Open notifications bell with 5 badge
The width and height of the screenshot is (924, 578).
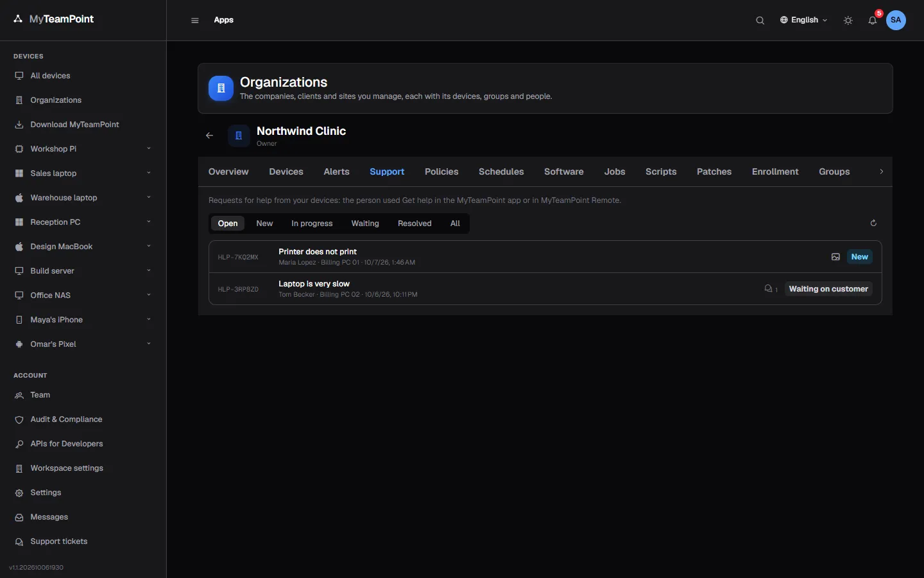pos(873,21)
